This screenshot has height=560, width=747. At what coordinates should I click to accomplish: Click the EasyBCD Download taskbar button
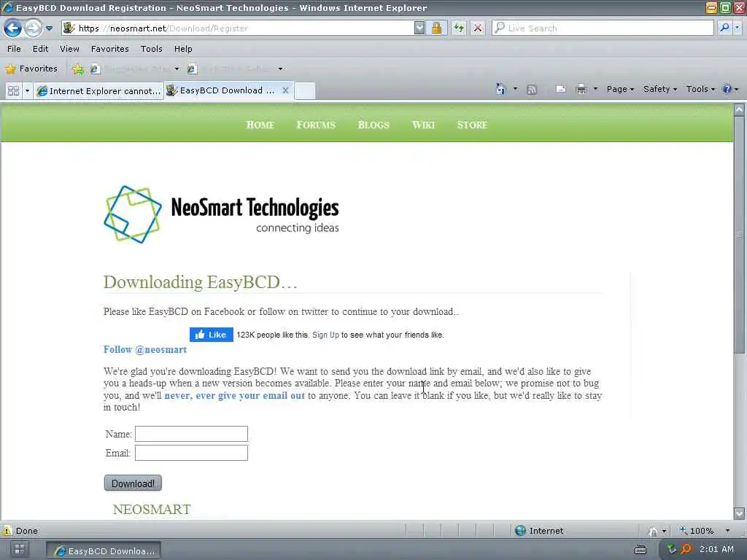(x=104, y=550)
